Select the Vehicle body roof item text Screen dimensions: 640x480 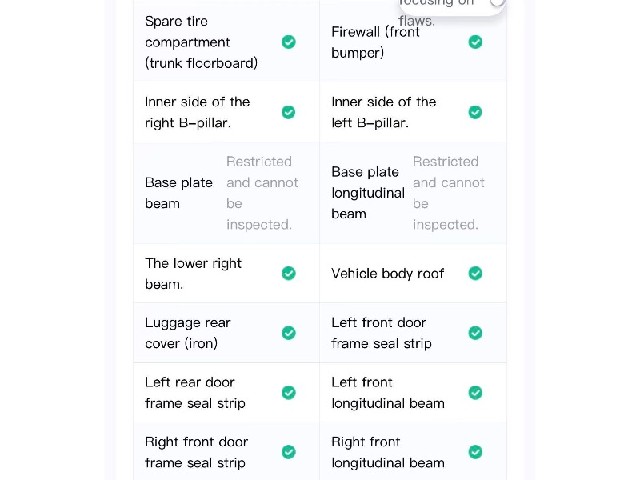pyautogui.click(x=387, y=273)
